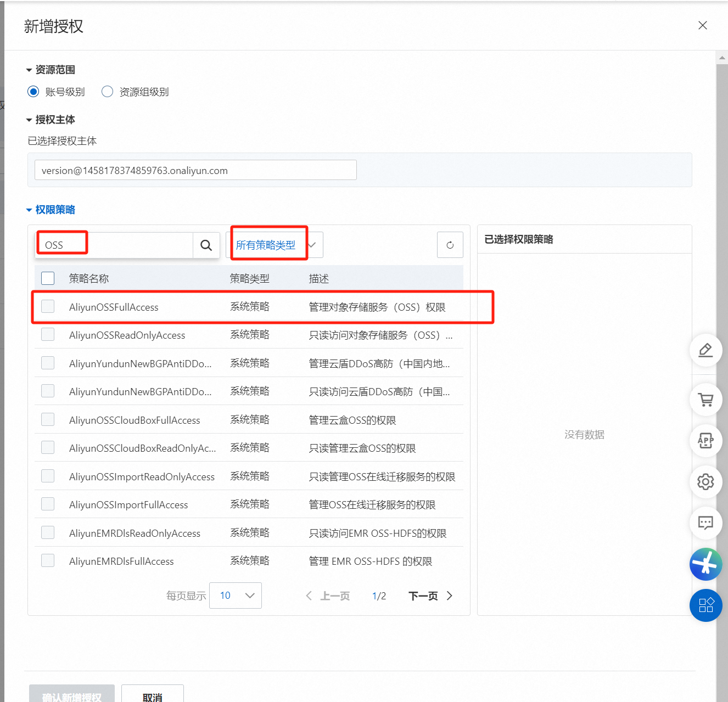Image resolution: width=728 pixels, height=702 pixels.
Task: Click AliyunEMRDlsFullAccess policy name
Action: (x=121, y=561)
